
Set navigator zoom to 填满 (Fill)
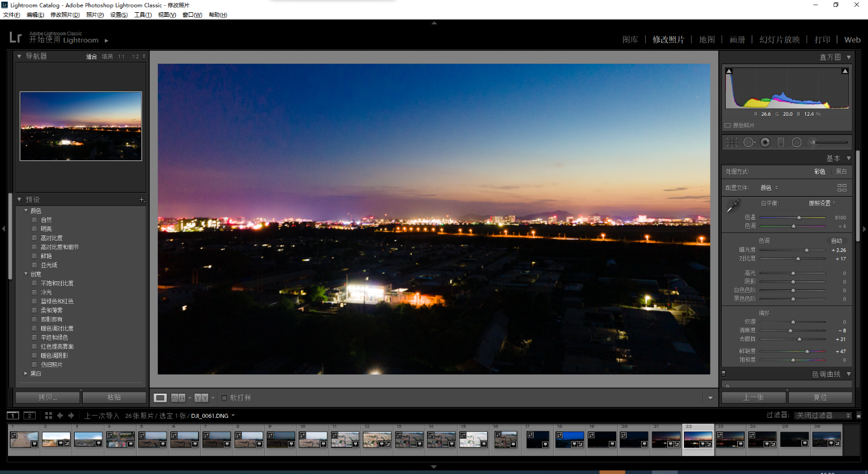coord(108,57)
